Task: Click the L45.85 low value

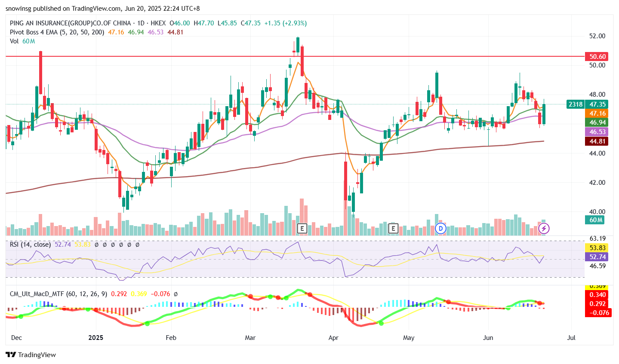Action: [227, 23]
